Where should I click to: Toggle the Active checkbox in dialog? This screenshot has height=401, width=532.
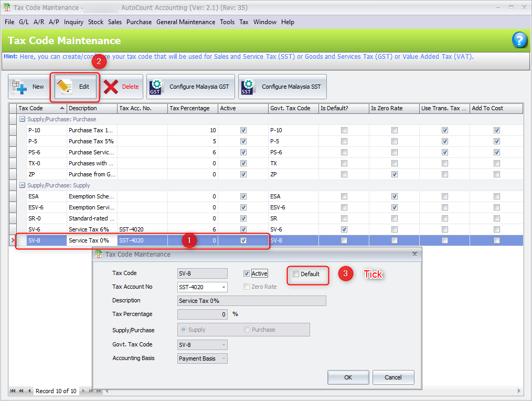pyautogui.click(x=247, y=273)
